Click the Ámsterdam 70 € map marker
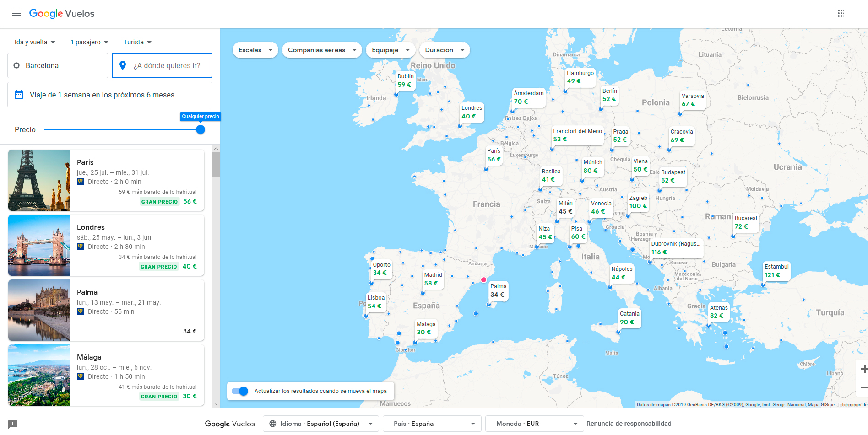Screen dimensions: 868x435 point(529,97)
